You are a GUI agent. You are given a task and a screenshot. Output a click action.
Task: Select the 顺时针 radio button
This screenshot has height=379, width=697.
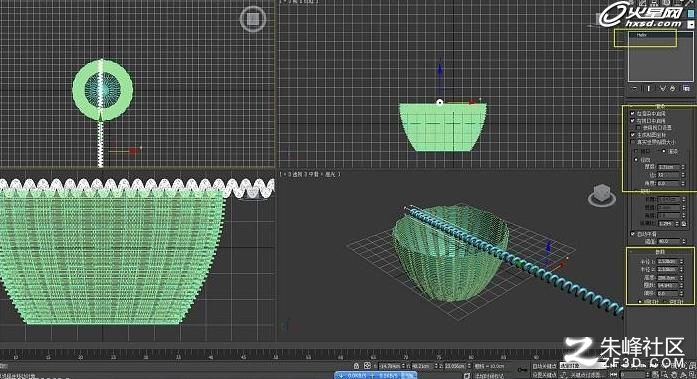pos(641,301)
